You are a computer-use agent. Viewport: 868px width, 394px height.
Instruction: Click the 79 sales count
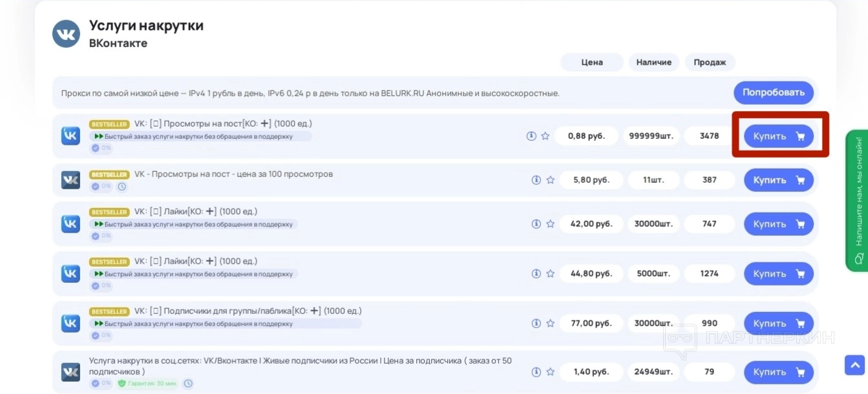(x=710, y=372)
